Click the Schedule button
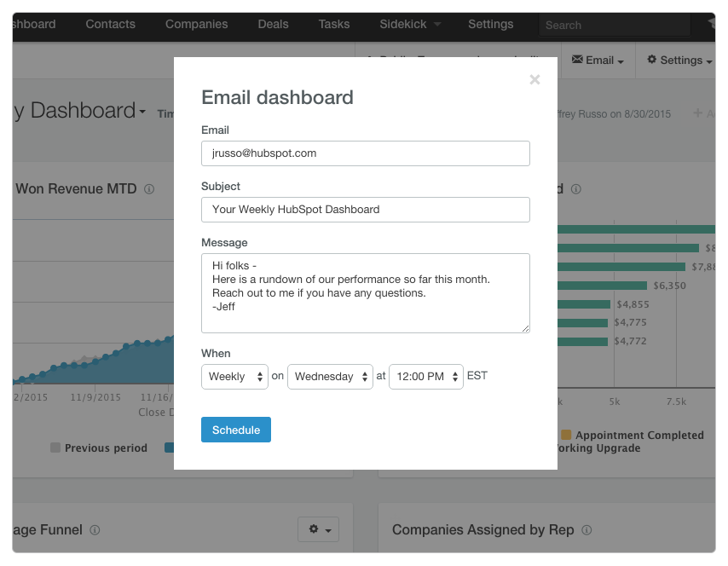Viewport: 728px width, 566px height. tap(236, 430)
